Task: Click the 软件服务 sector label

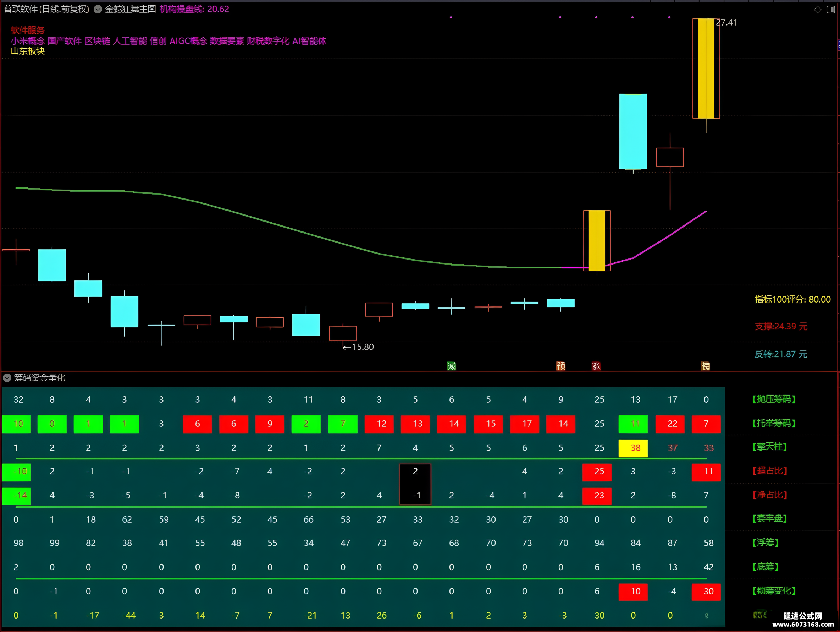Action: point(27,31)
